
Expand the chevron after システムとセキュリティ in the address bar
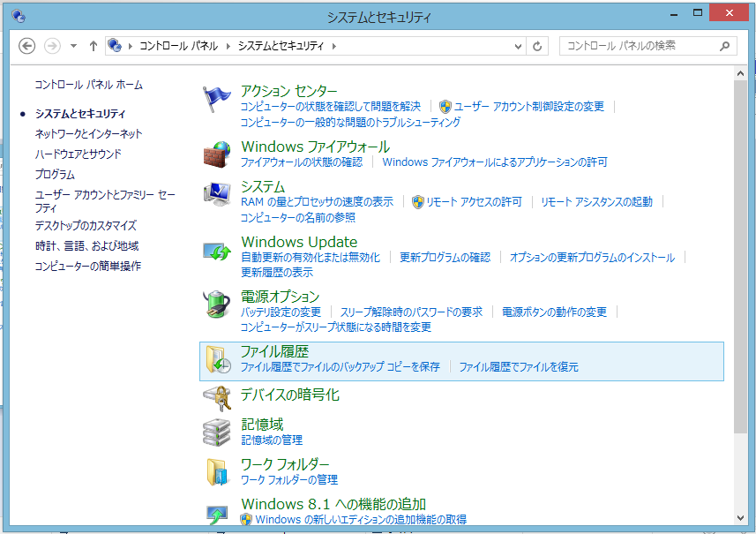click(x=333, y=46)
